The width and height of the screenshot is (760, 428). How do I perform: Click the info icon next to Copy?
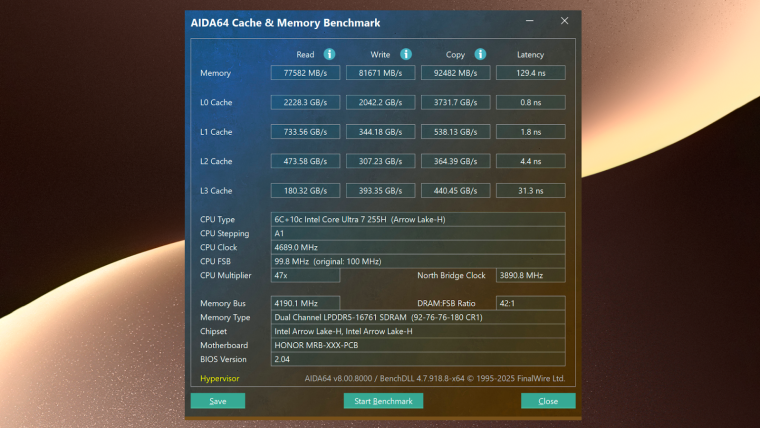coord(480,54)
